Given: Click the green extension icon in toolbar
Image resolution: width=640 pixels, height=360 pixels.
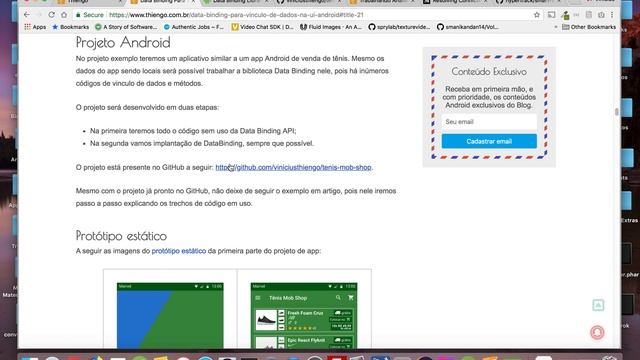Looking at the screenshot, I should (x=565, y=15).
